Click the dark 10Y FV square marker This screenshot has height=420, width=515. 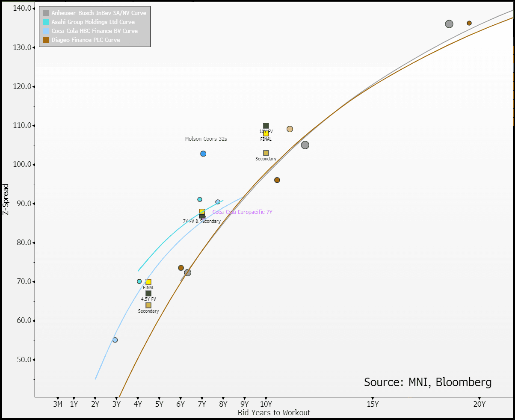266,126
